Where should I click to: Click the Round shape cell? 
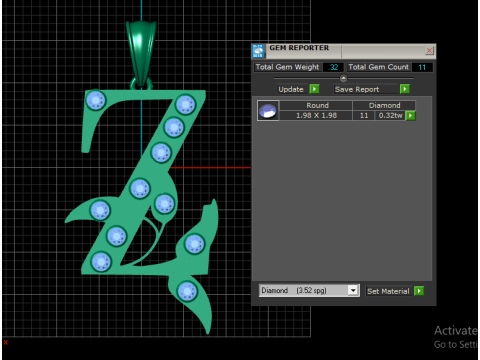pos(317,106)
